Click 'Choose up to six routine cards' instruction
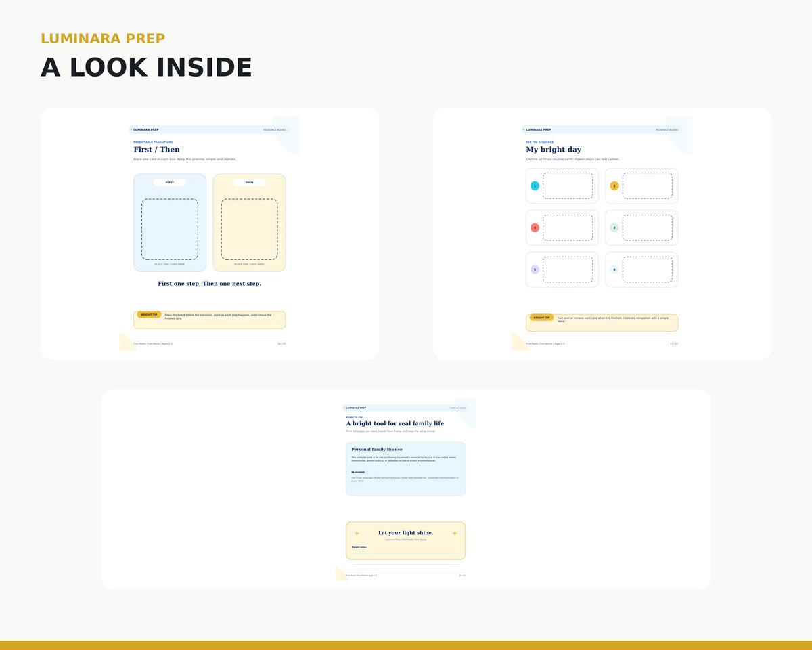812x650 pixels. click(x=573, y=160)
